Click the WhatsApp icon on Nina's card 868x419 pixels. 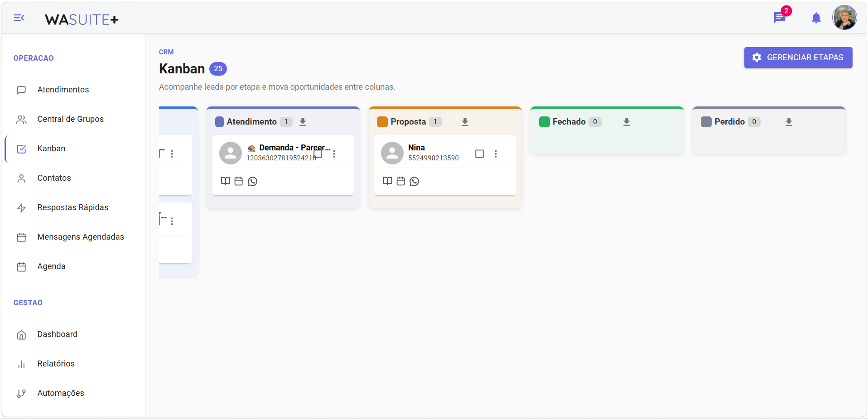tap(414, 181)
